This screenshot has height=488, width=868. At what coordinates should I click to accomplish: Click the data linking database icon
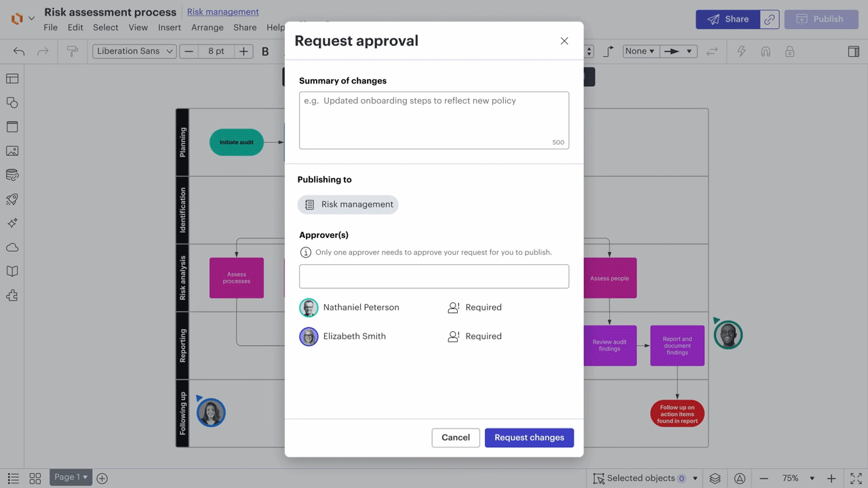point(12,175)
